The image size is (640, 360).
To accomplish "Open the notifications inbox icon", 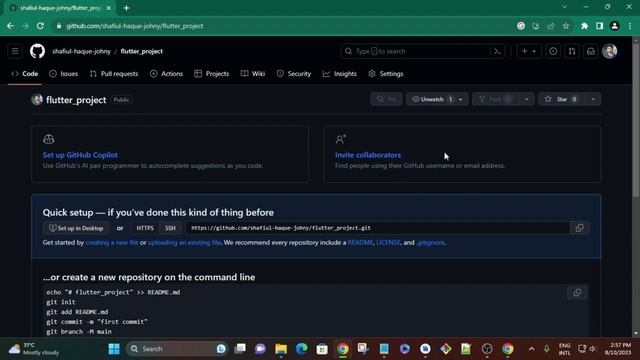I will [x=591, y=51].
